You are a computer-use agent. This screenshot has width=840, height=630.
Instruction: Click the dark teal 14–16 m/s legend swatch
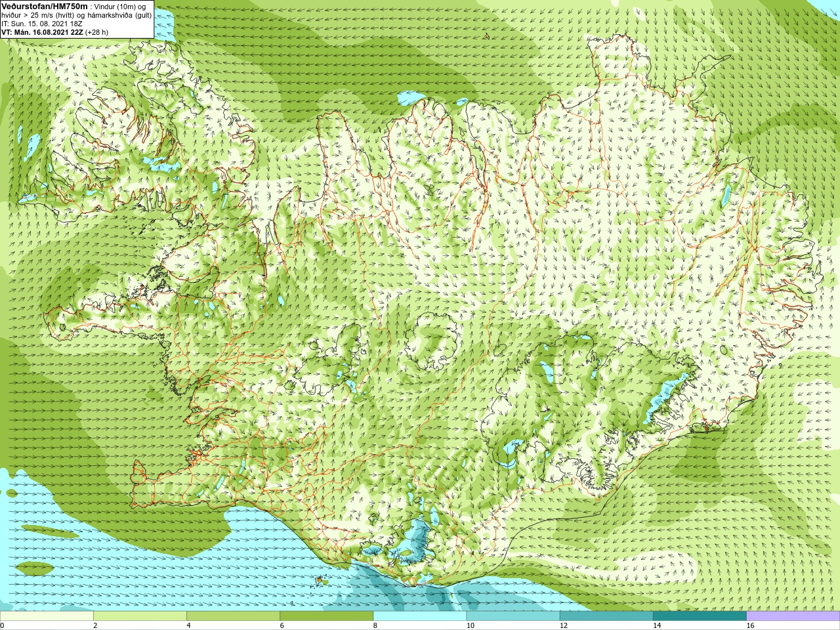tap(700, 616)
